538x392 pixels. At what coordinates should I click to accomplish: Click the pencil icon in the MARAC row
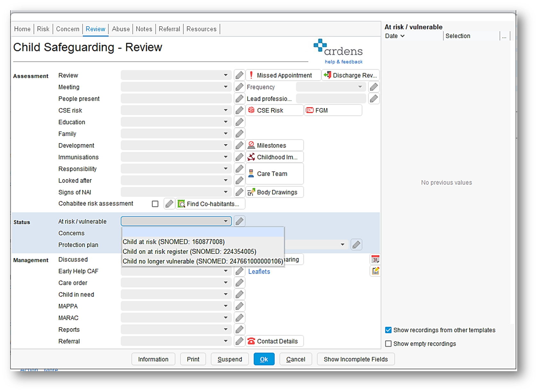point(239,318)
